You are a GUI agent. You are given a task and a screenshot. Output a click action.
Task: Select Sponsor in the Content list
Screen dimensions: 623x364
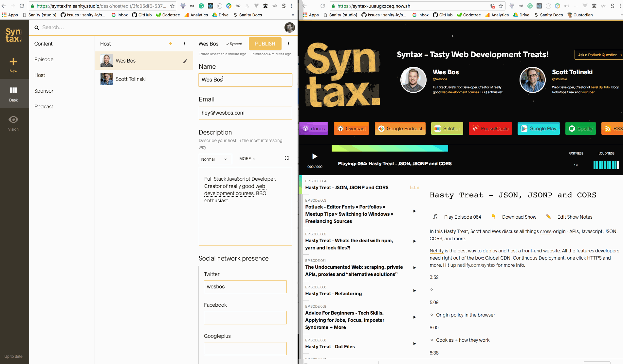pos(44,91)
